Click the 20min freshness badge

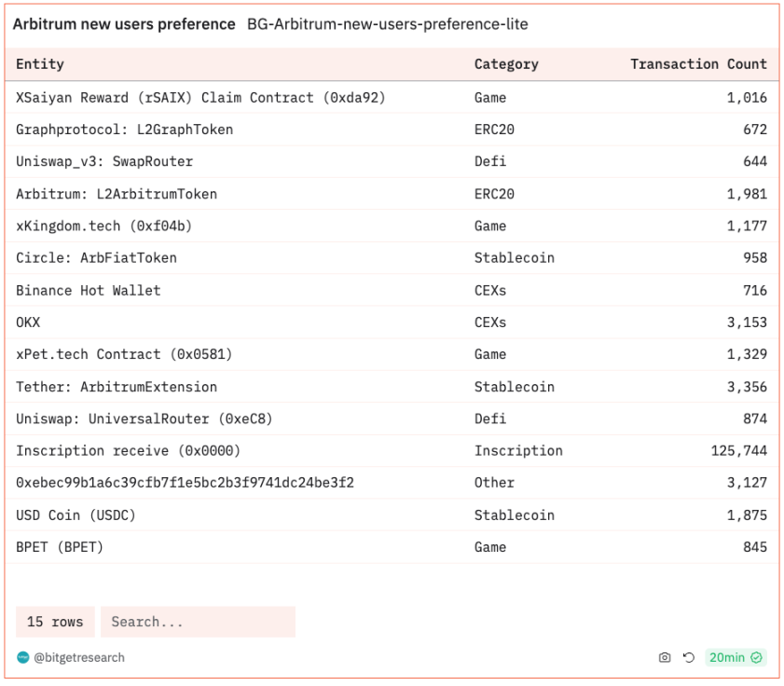(x=727, y=657)
